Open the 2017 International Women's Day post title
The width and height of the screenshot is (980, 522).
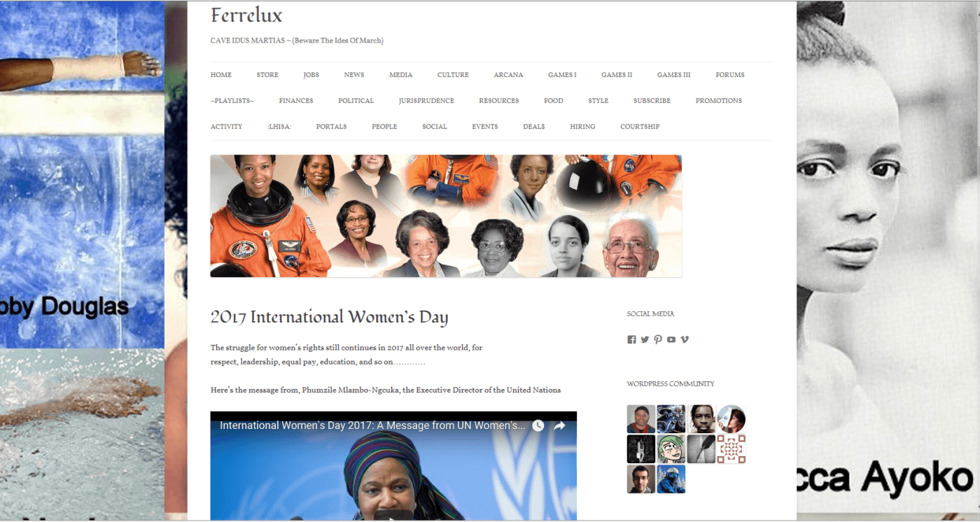(x=329, y=317)
